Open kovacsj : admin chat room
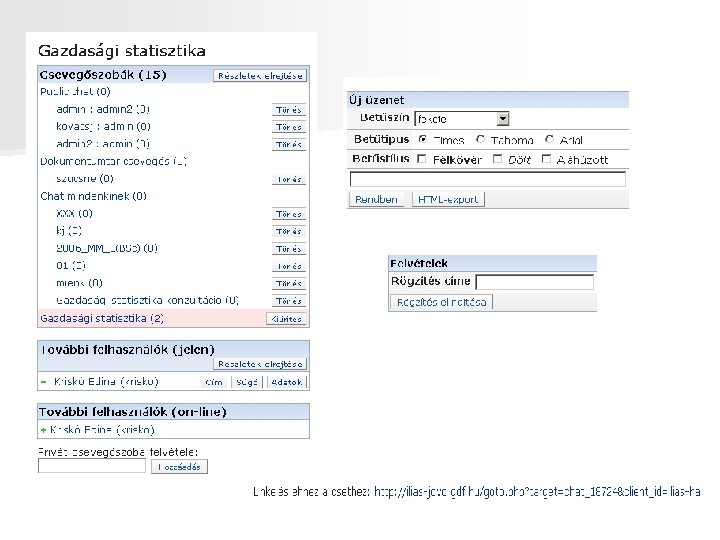This screenshot has width=720, height=540. point(103,126)
